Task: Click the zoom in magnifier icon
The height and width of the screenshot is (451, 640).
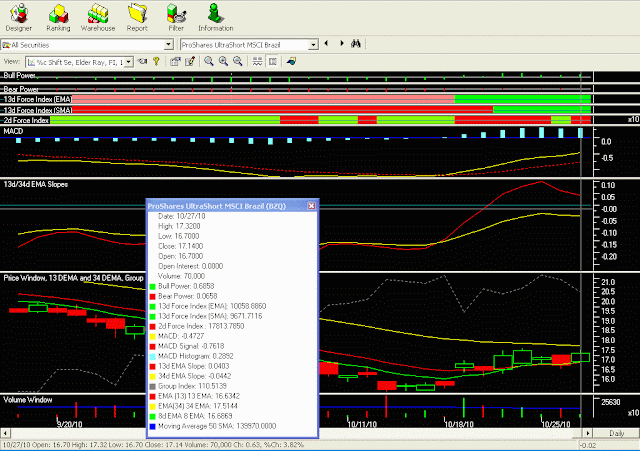Action: coord(223,61)
